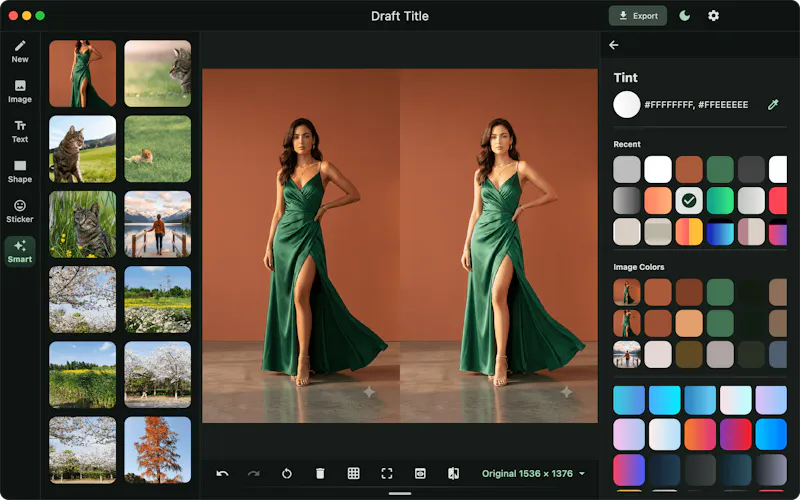This screenshot has width=800, height=500.
Task: Go back with the arrow icon
Action: [614, 45]
